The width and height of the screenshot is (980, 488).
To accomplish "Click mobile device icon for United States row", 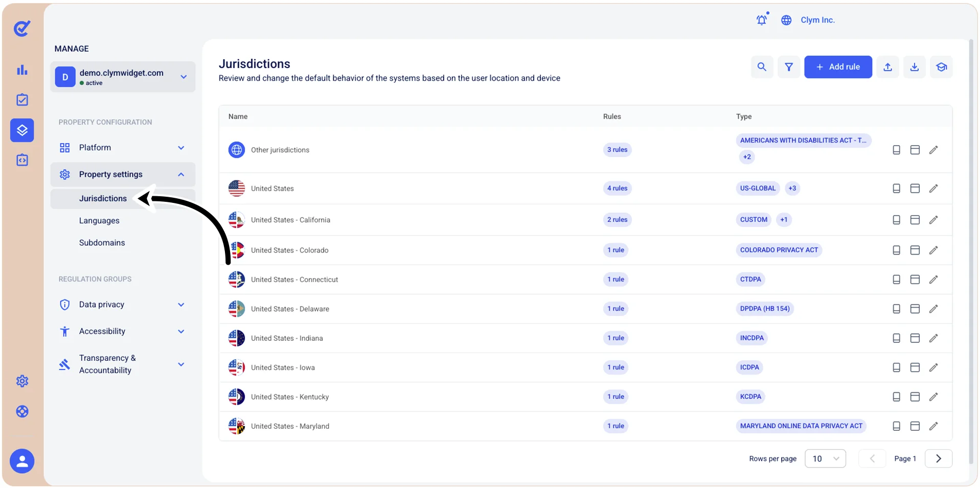I will coord(896,189).
